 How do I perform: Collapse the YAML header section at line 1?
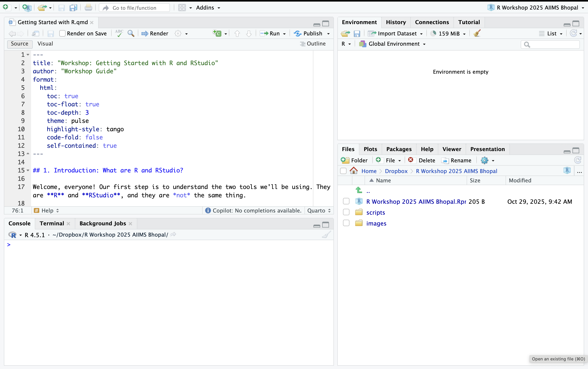coord(27,54)
